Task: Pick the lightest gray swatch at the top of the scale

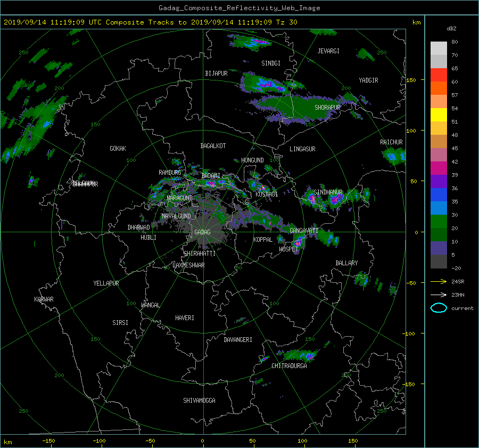Action: (x=439, y=48)
